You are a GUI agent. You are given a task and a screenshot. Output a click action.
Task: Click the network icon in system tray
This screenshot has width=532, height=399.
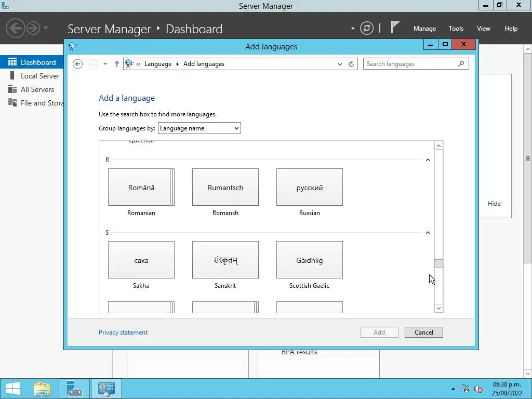pos(466,389)
